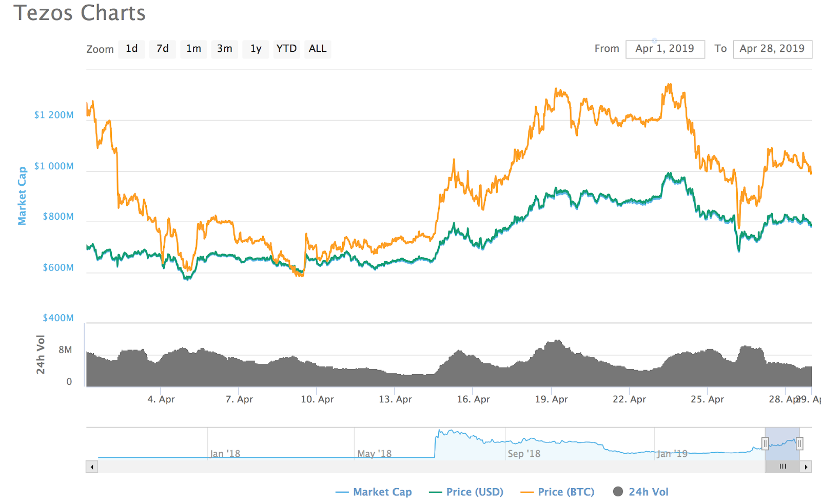Toggle Price (BTC) series in legend
Screen dimensions: 821x504
coord(557,492)
